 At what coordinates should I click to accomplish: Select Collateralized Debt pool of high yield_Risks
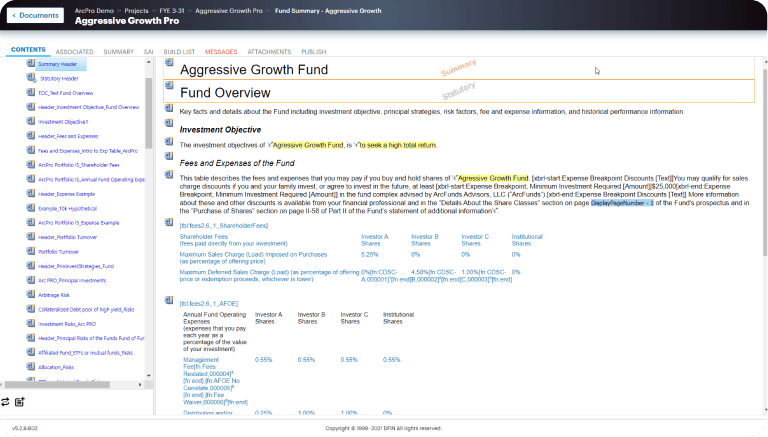click(86, 309)
